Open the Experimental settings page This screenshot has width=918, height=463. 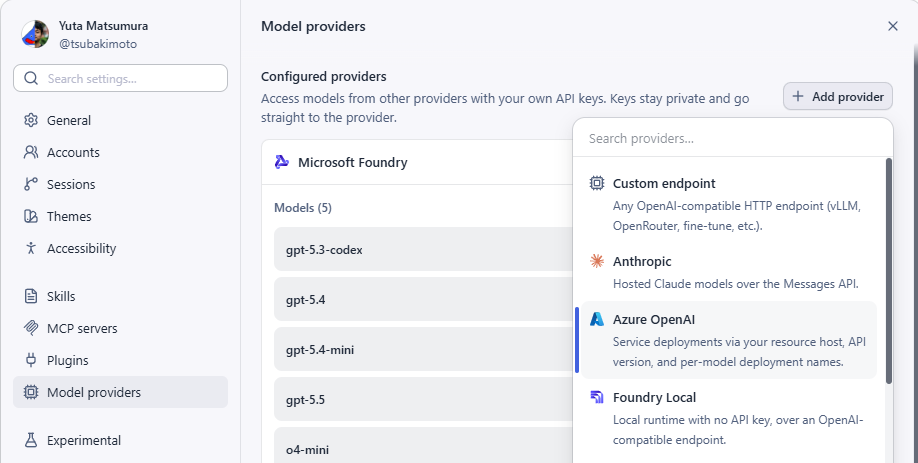point(120,440)
